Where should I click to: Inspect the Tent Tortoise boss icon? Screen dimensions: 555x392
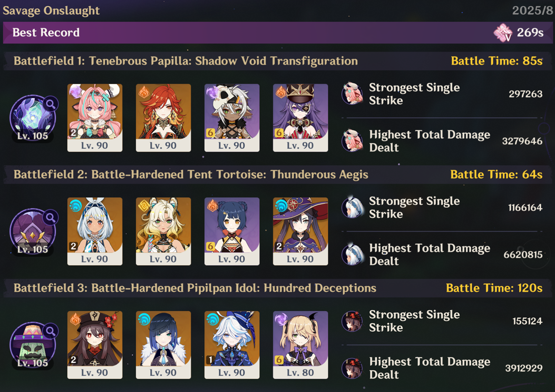click(33, 232)
